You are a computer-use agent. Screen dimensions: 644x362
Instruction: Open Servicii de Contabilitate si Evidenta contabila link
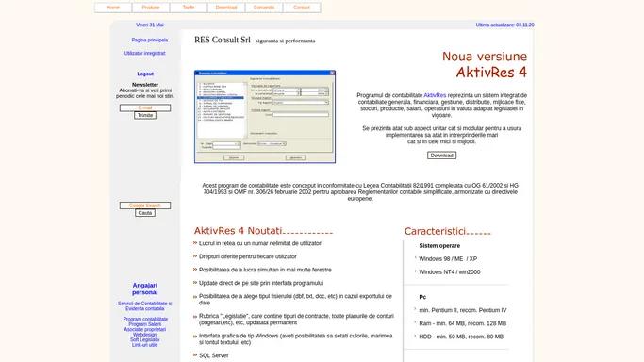click(145, 306)
